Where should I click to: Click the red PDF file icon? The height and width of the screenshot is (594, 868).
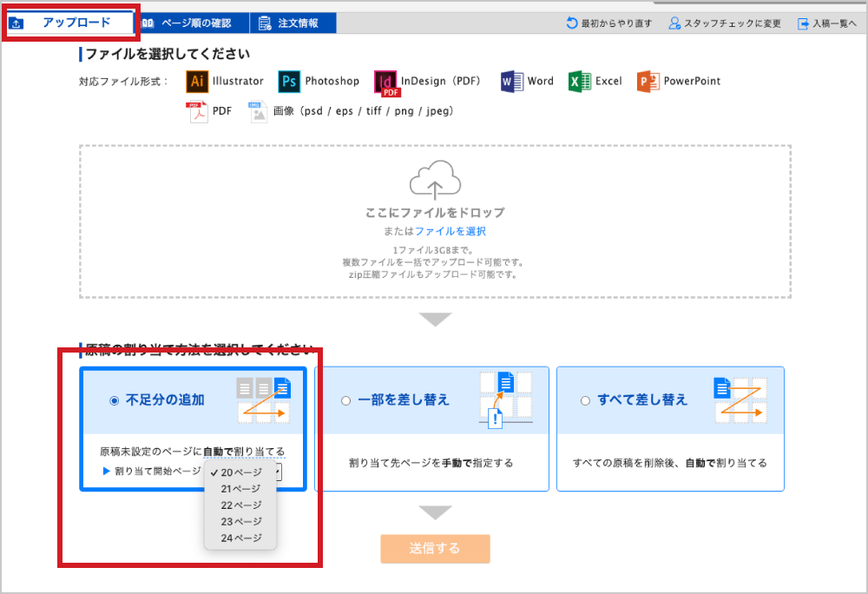[198, 112]
